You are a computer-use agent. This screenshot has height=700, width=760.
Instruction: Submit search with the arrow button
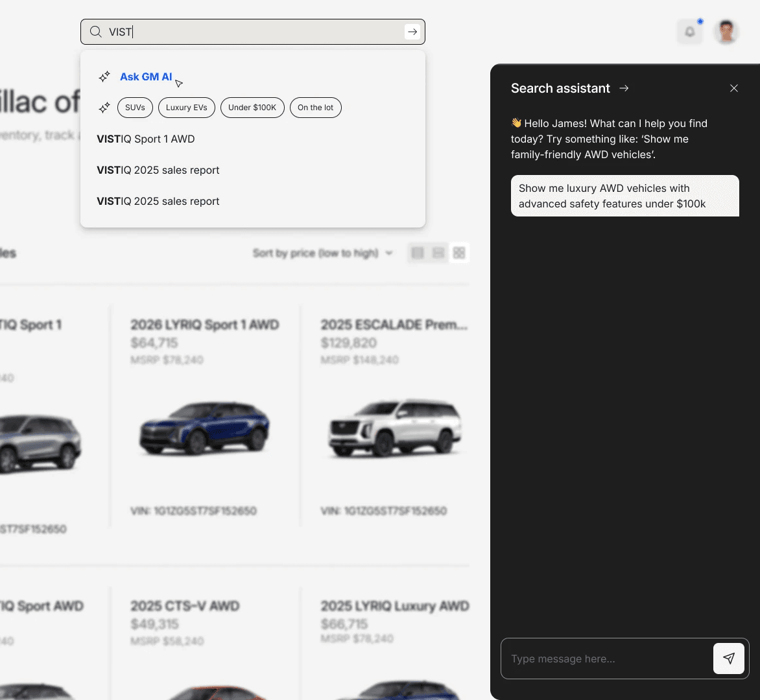(x=412, y=32)
